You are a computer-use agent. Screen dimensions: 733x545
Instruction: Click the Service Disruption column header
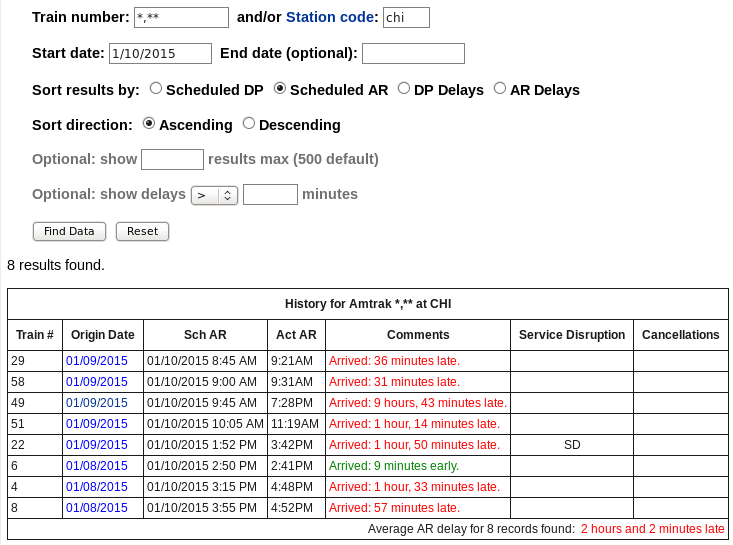[x=572, y=335]
